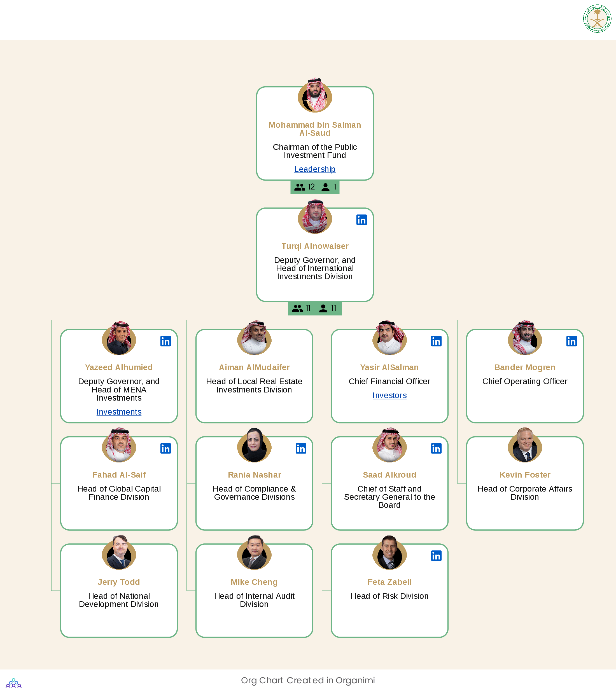
Task: Open Yasir AlSalman's LinkedIn icon
Action: 436,341
